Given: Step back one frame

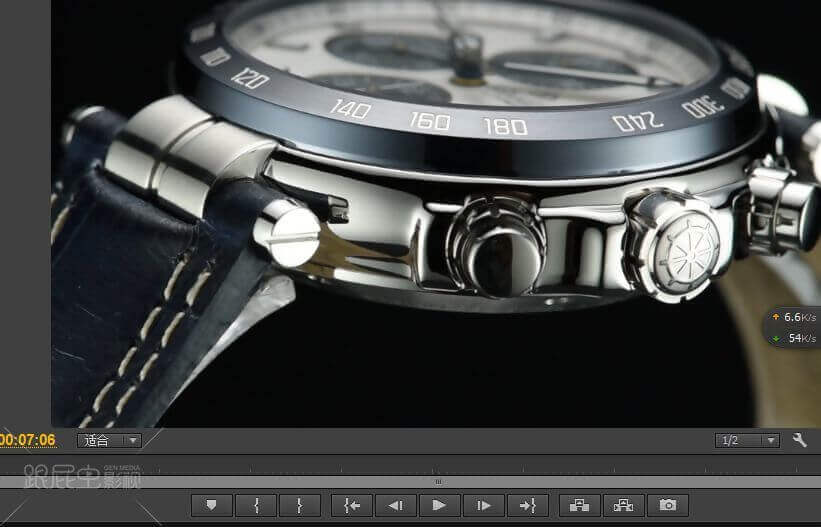Looking at the screenshot, I should coord(395,505).
